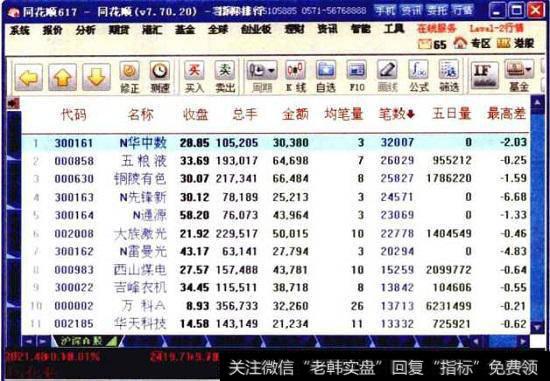Click the 资讯 title bar button
The height and width of the screenshot is (381, 550).
(x=411, y=10)
